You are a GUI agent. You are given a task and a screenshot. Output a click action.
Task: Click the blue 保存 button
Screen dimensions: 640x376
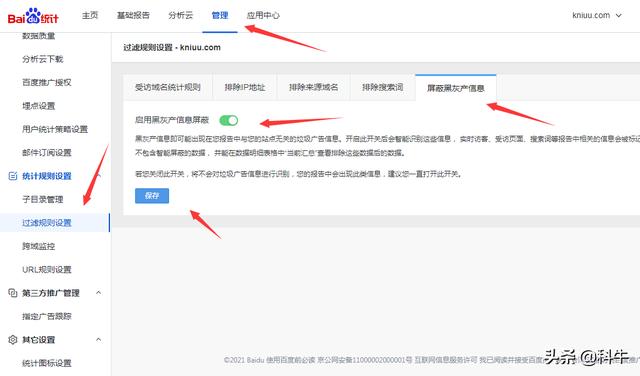(x=152, y=196)
